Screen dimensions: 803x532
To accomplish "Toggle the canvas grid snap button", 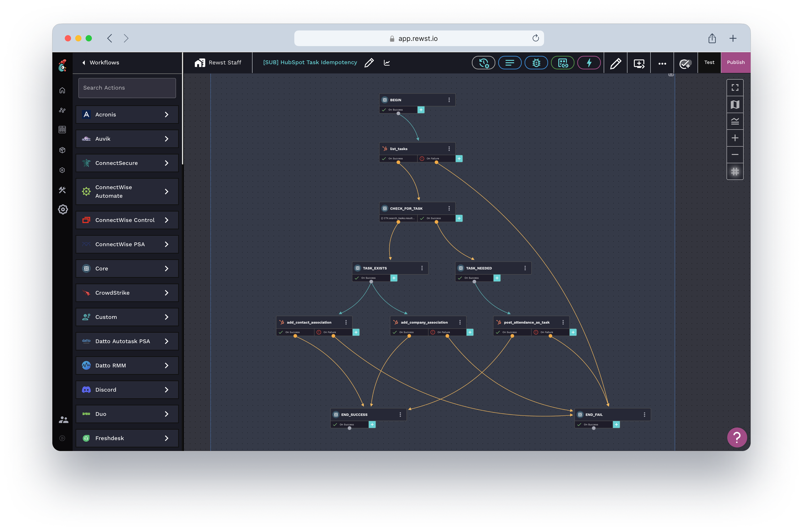I will click(x=735, y=172).
